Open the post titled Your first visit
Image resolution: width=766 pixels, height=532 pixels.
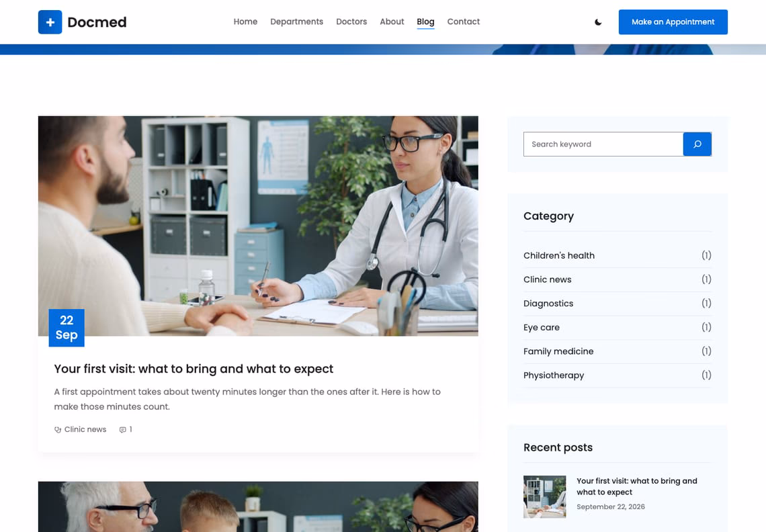point(194,369)
